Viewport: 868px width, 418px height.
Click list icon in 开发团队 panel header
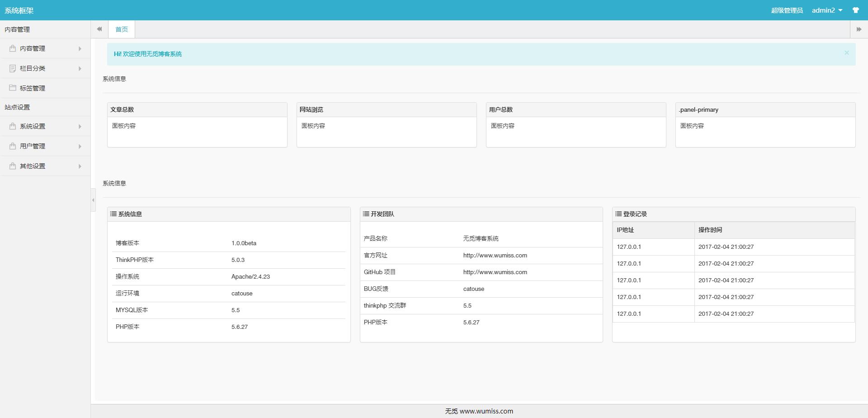366,214
